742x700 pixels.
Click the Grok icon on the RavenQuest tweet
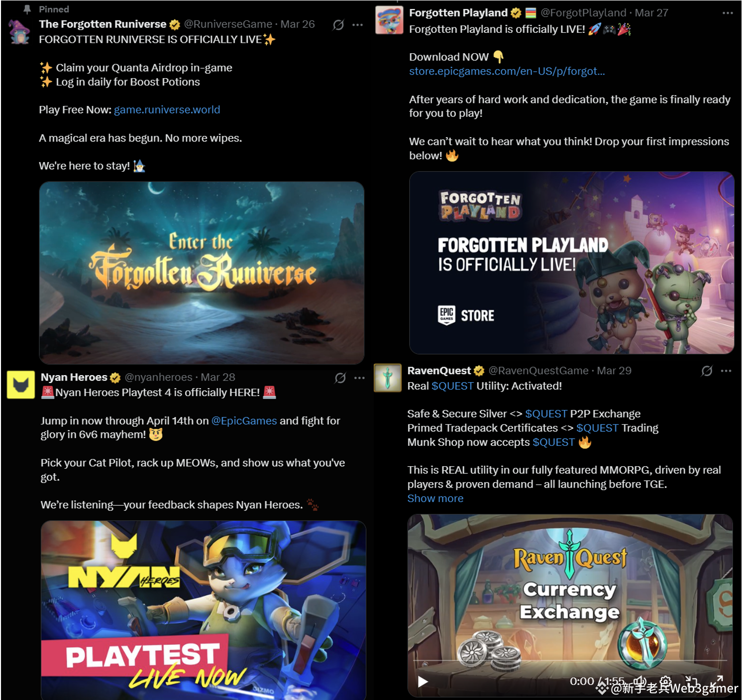707,371
